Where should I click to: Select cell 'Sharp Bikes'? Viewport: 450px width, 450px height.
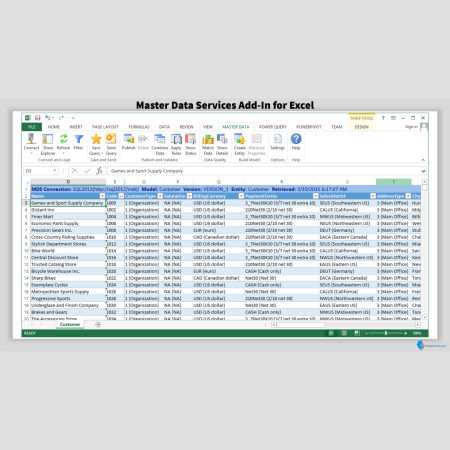point(68,278)
